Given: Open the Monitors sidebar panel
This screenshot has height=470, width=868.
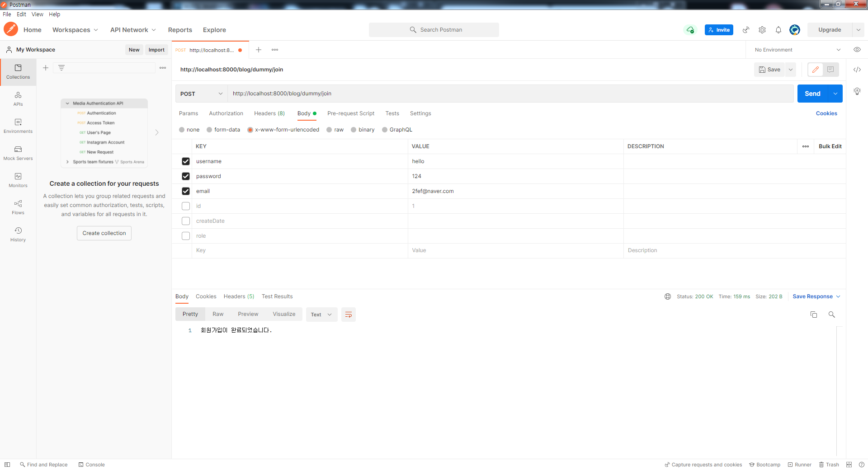Looking at the screenshot, I should pyautogui.click(x=18, y=180).
